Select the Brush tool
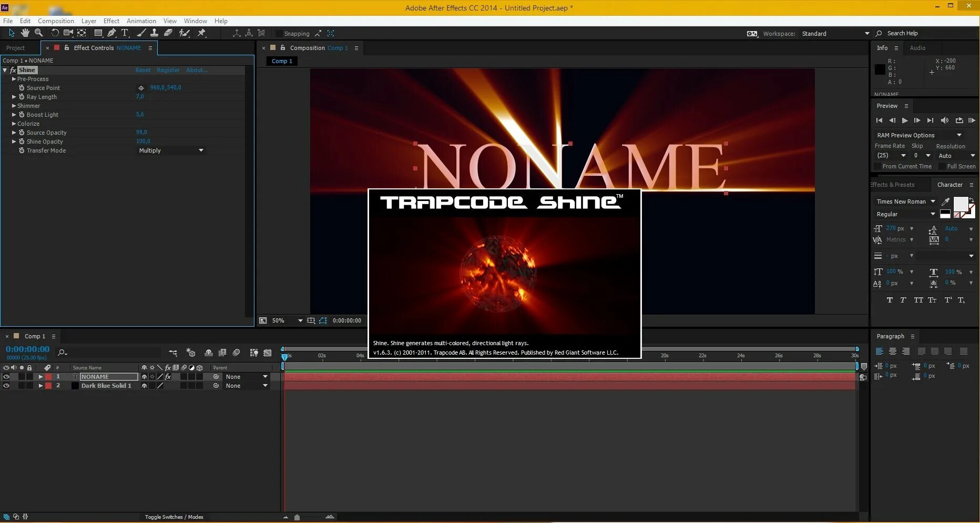 point(141,33)
